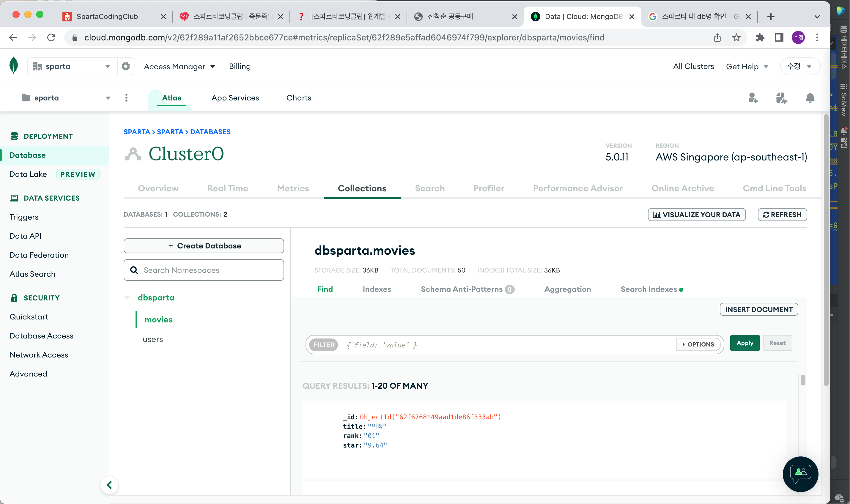Open the Billing link

click(x=240, y=66)
